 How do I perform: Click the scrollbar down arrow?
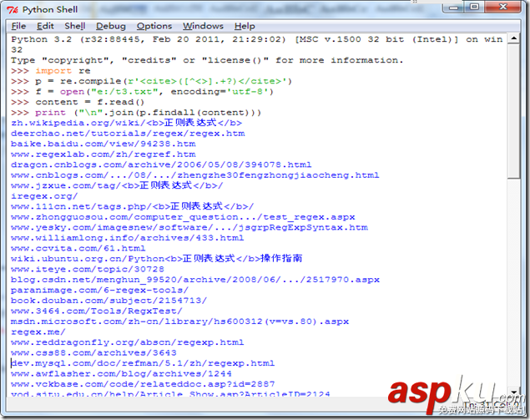coord(514,390)
